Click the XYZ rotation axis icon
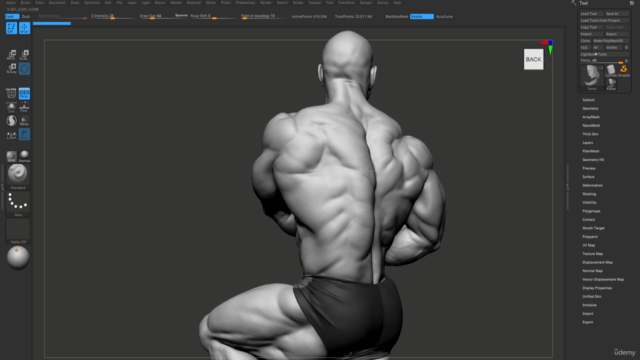 tap(11, 93)
